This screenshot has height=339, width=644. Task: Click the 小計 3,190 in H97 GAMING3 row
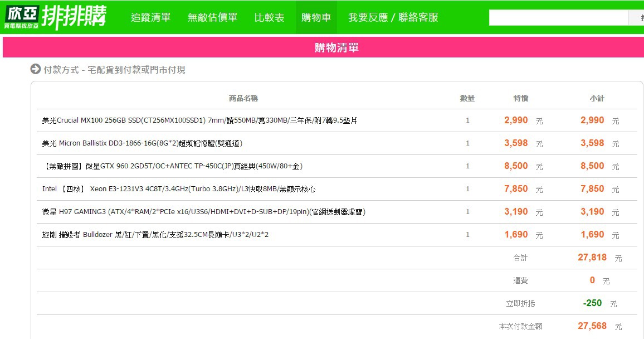[x=592, y=212]
